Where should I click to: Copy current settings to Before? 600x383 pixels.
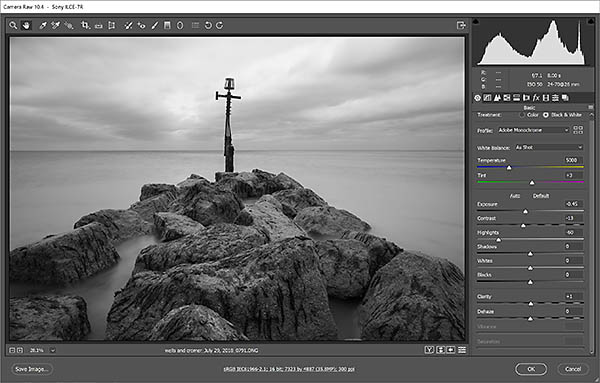tap(451, 350)
